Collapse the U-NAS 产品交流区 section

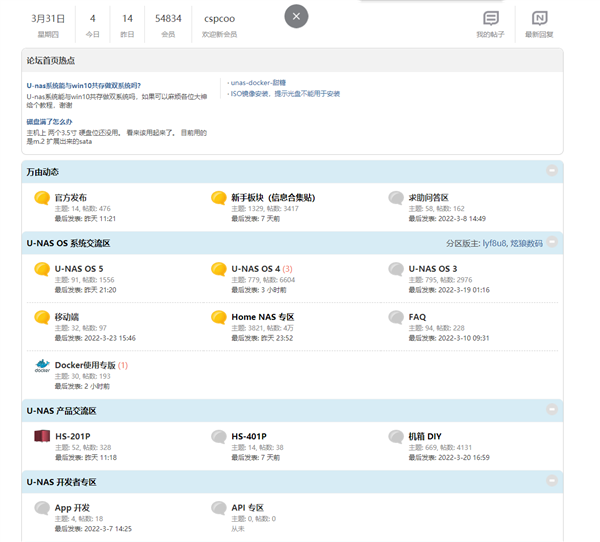(552, 410)
